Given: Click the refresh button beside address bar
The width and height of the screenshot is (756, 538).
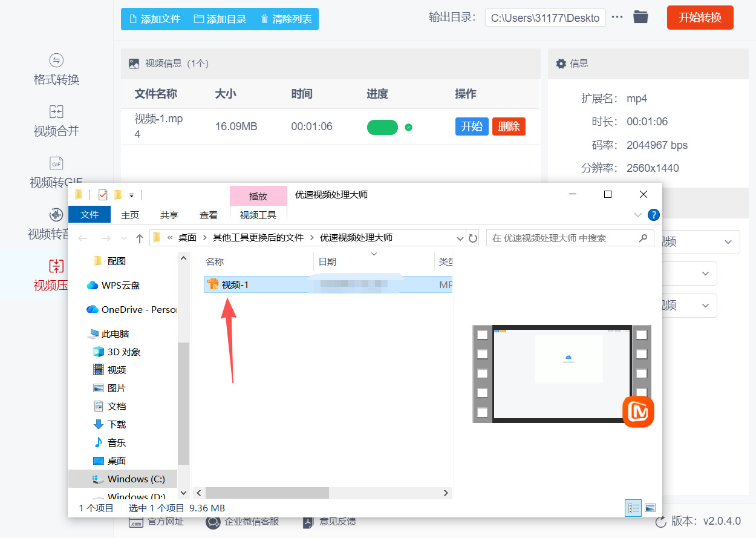Looking at the screenshot, I should click(x=473, y=238).
